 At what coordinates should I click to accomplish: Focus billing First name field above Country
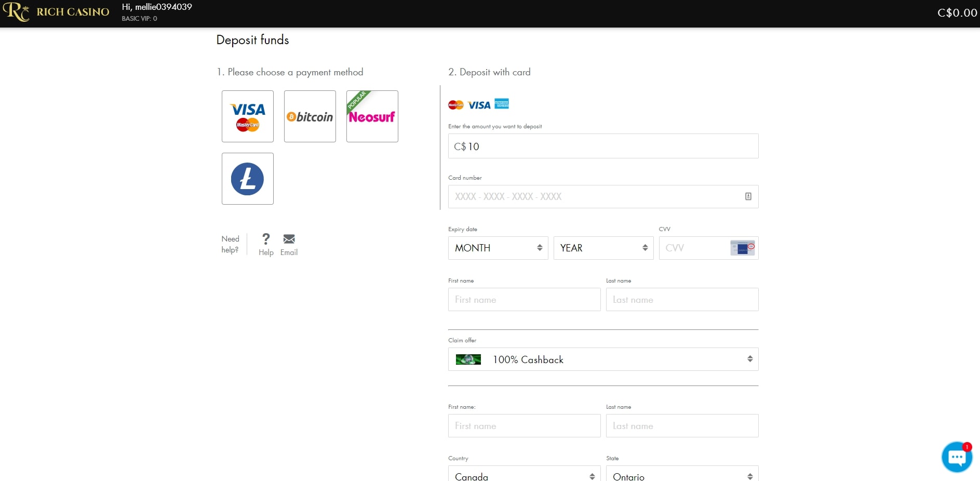[x=525, y=426]
